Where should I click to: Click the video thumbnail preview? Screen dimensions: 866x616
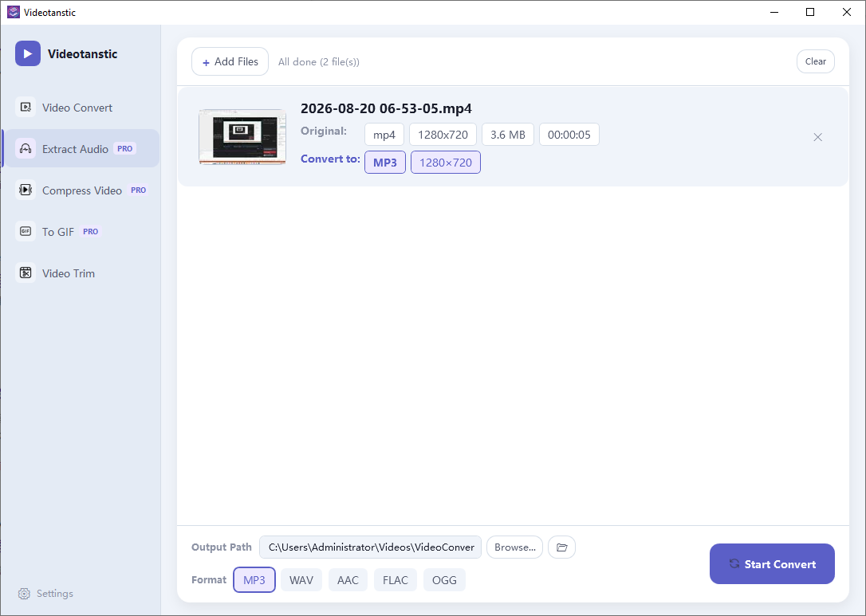tap(242, 136)
